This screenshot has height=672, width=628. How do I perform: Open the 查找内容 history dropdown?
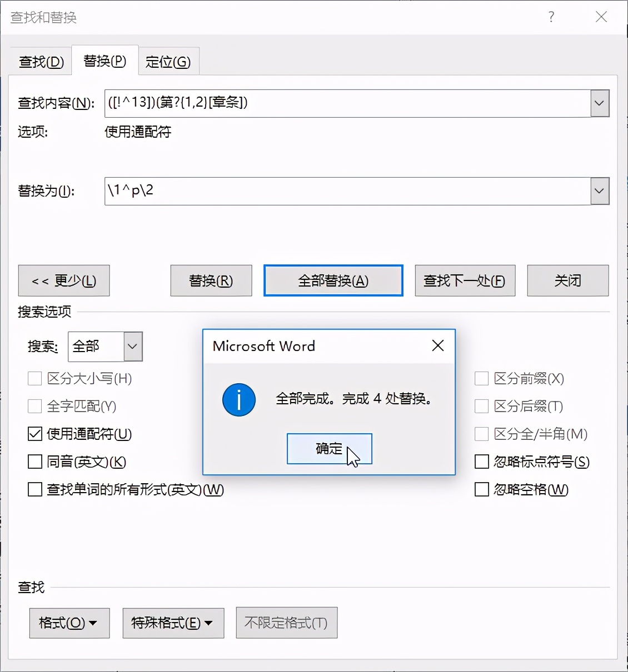pyautogui.click(x=599, y=103)
